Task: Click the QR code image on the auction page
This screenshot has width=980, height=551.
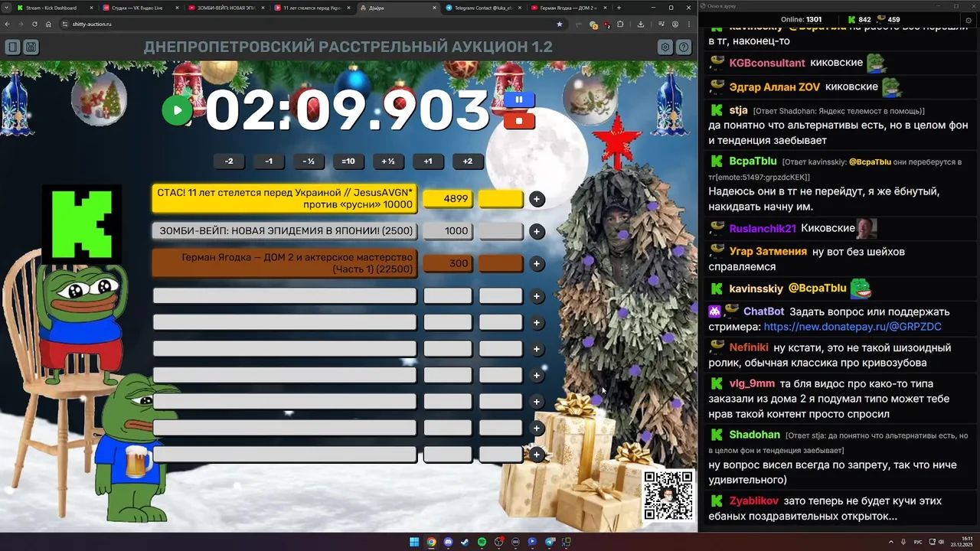Action: point(668,495)
